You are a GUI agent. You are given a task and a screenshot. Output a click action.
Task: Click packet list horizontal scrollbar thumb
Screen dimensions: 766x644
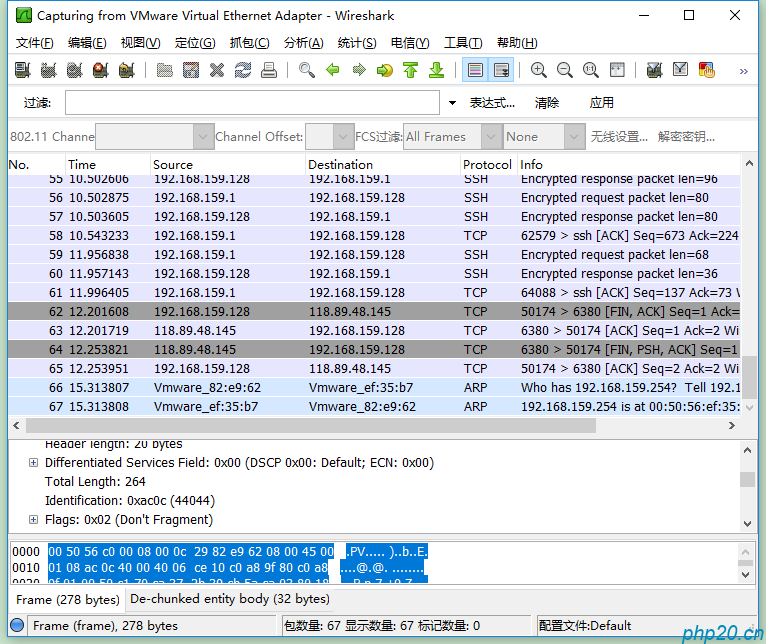point(311,426)
